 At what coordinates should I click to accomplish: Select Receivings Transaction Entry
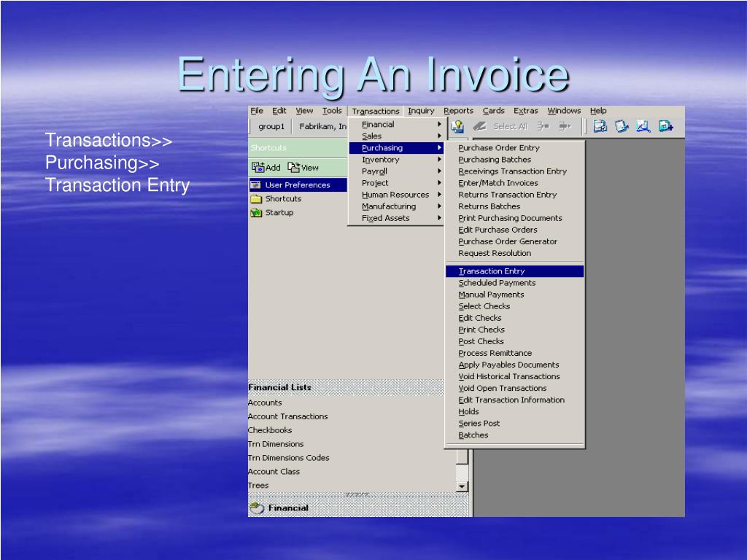514,171
